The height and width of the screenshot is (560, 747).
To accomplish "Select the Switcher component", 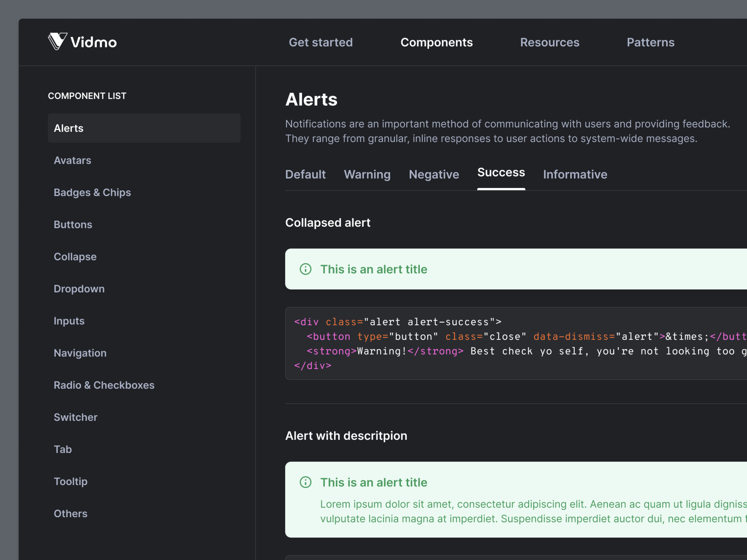I will point(76,417).
